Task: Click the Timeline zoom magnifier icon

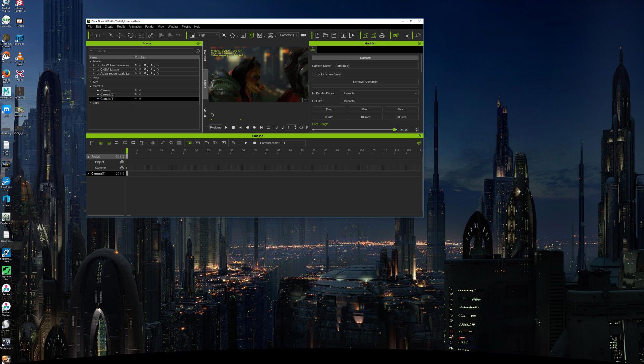Action: [x=233, y=143]
